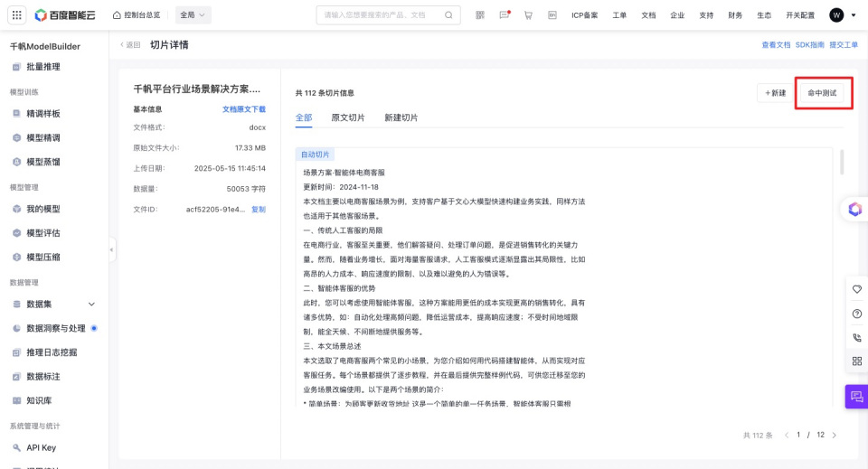This screenshot has width=868, height=469.
Task: Click the floating AI assistant icon
Action: pos(854,209)
